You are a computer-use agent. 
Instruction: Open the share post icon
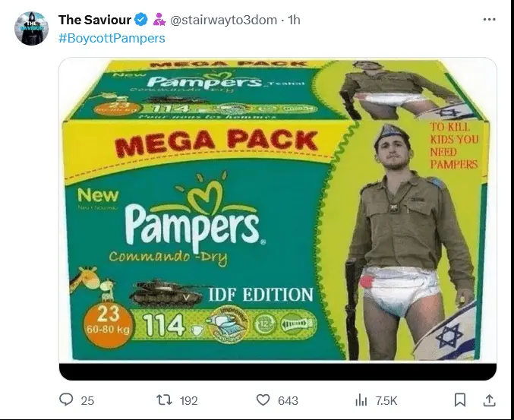tap(490, 399)
